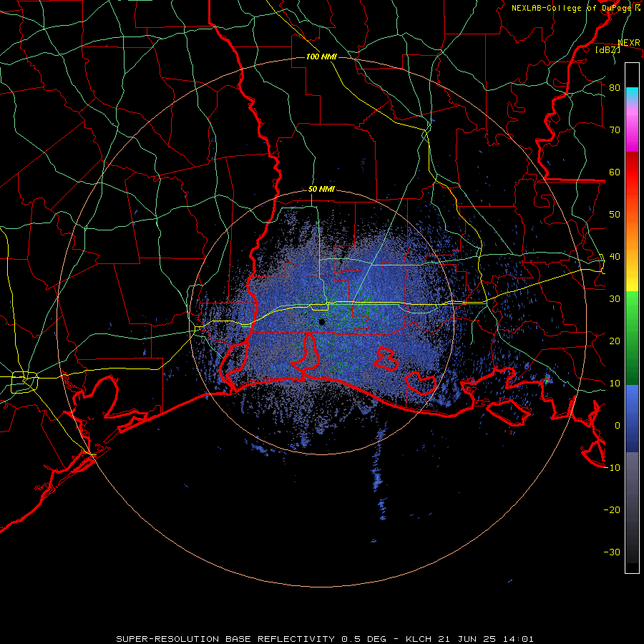Select the 60 value on the dBZ scale

click(x=615, y=172)
